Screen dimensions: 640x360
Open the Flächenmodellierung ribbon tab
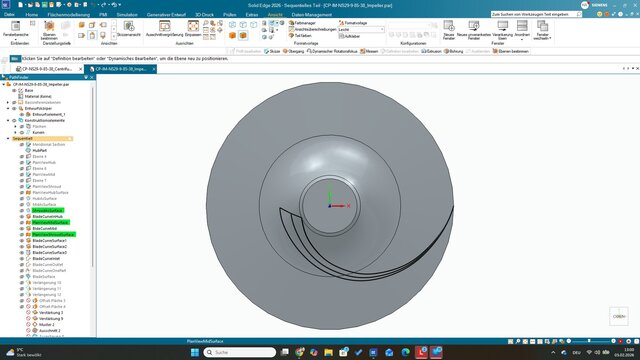coord(69,15)
